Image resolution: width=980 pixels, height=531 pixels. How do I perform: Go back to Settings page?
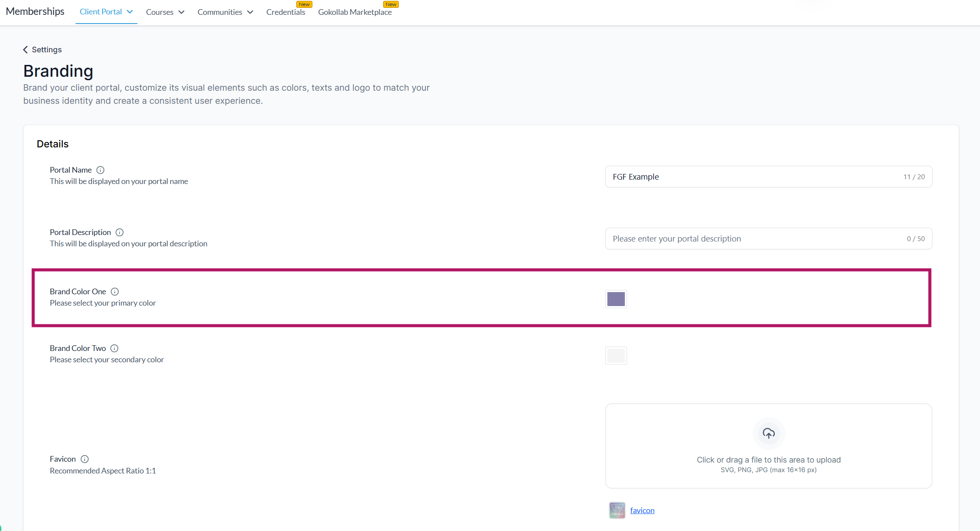[47, 50]
